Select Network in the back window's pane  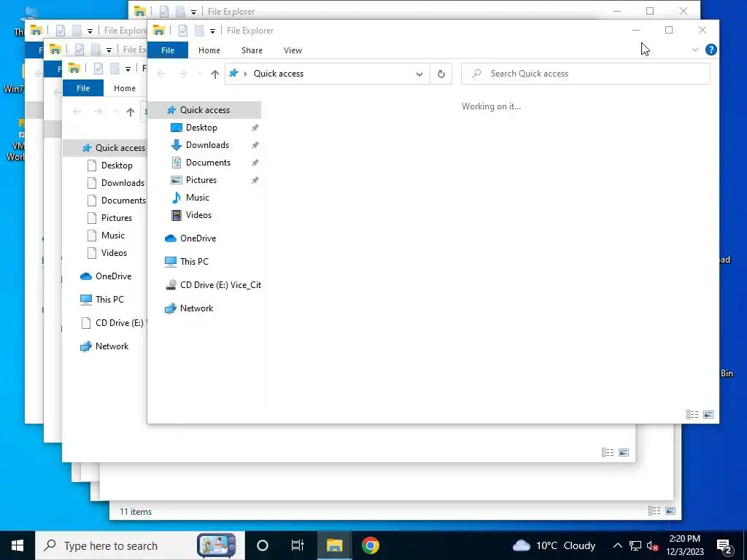pos(112,346)
